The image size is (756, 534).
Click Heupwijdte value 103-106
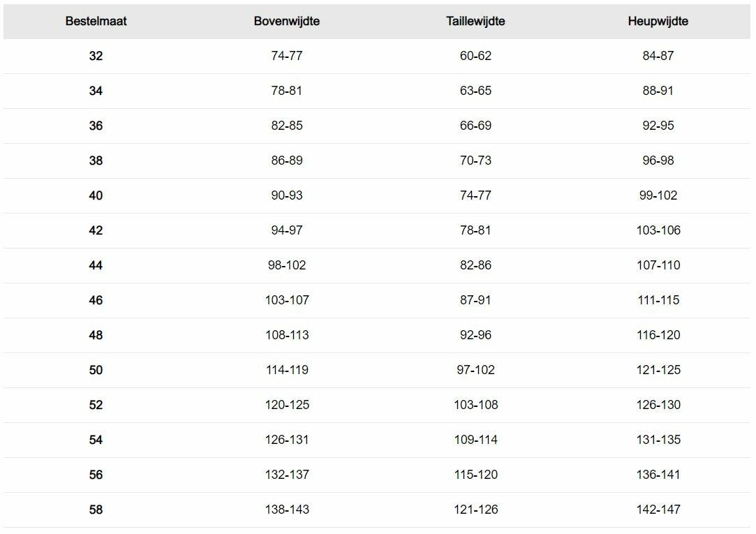tap(658, 230)
